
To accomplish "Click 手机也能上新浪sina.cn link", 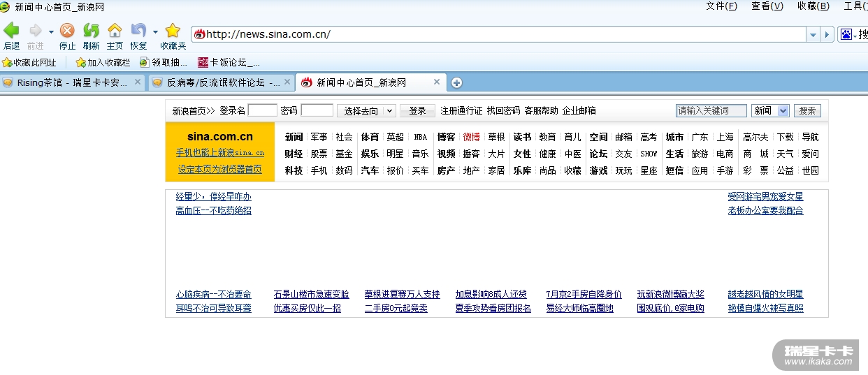I will (x=220, y=152).
